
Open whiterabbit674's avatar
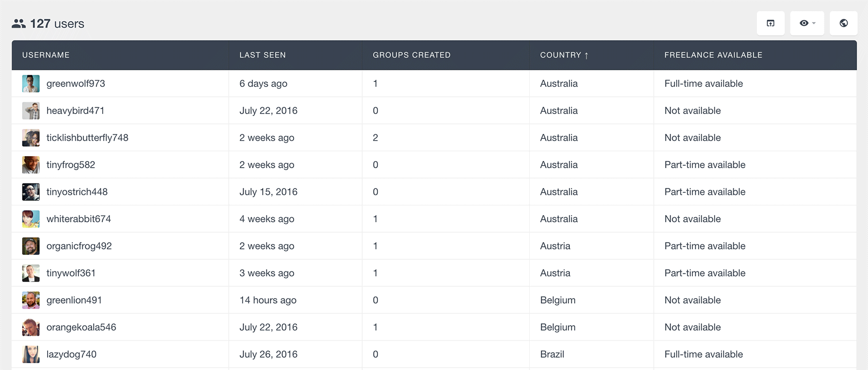point(31,219)
